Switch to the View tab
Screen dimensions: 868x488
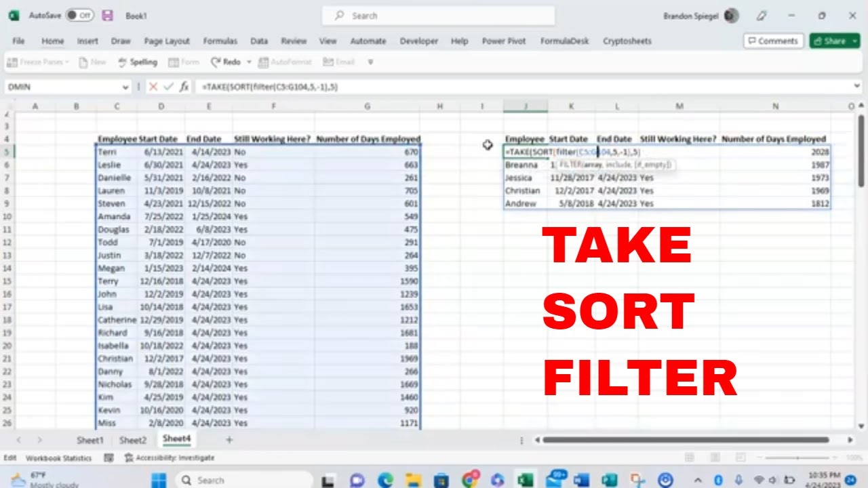pyautogui.click(x=328, y=41)
